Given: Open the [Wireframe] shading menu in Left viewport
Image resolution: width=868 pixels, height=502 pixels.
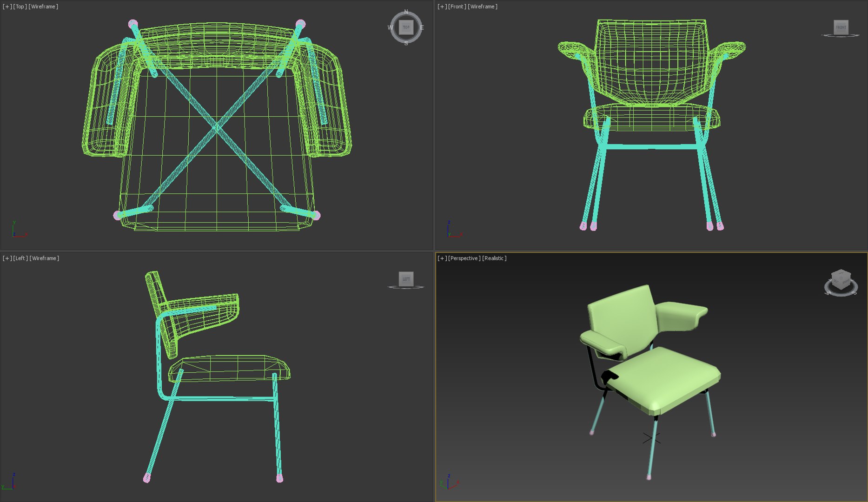Looking at the screenshot, I should [x=44, y=258].
